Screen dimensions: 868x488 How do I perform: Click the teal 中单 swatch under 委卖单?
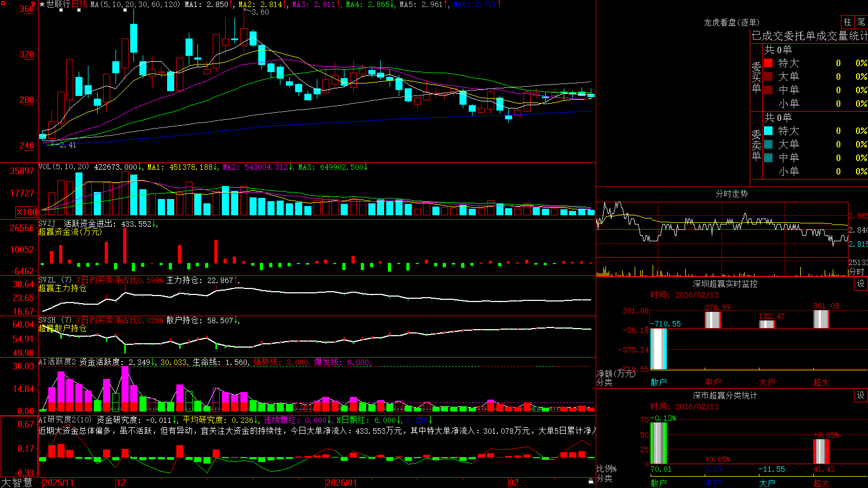point(768,158)
